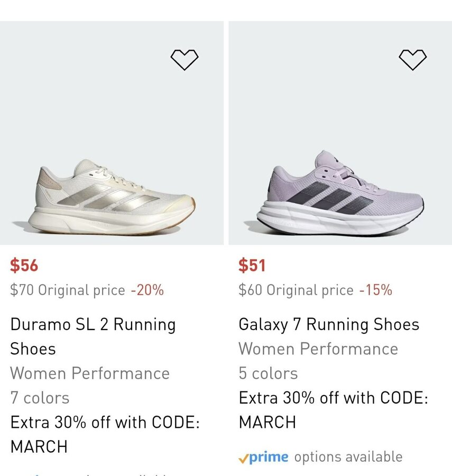View the 5 colors for Galaxy 7
This screenshot has height=476, width=452.
tap(268, 373)
